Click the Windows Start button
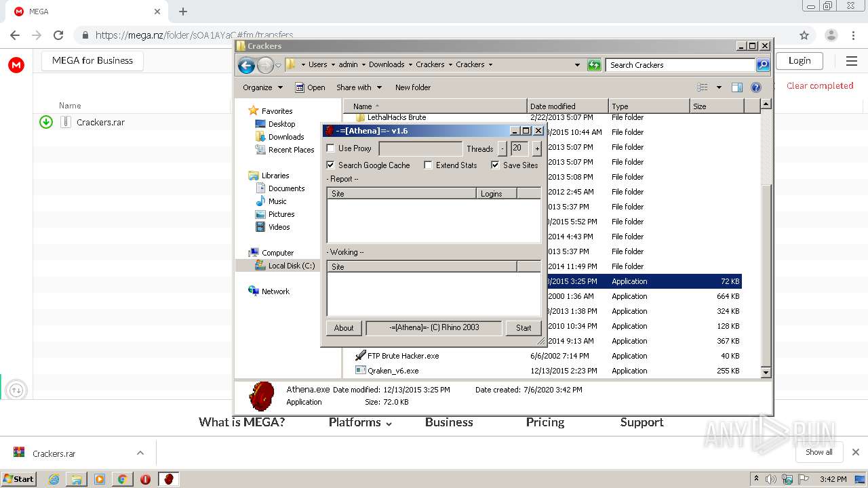This screenshot has height=488, width=868. click(19, 479)
